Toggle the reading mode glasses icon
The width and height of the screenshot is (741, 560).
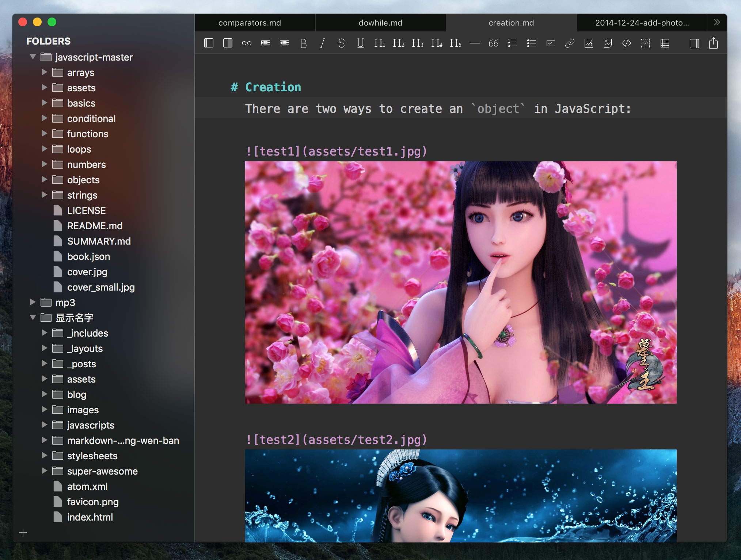[x=247, y=43]
